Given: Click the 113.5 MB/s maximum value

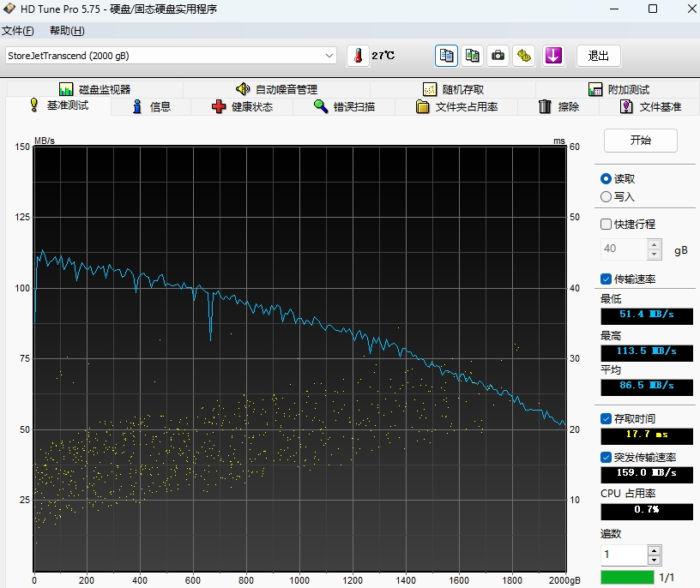Looking at the screenshot, I should point(647,352).
